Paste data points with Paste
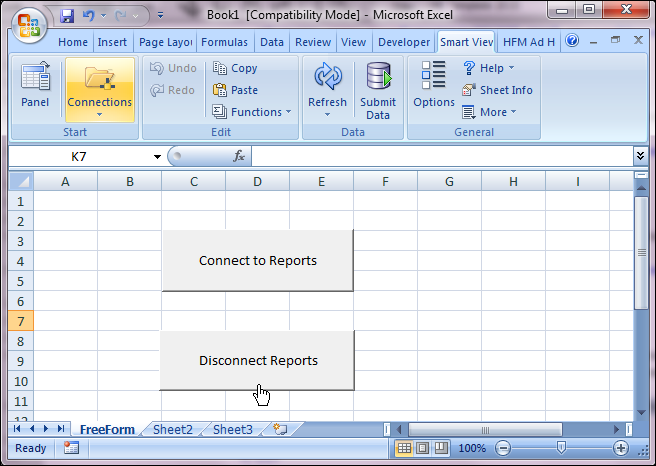Viewport: 656px width, 466px height. 236,90
